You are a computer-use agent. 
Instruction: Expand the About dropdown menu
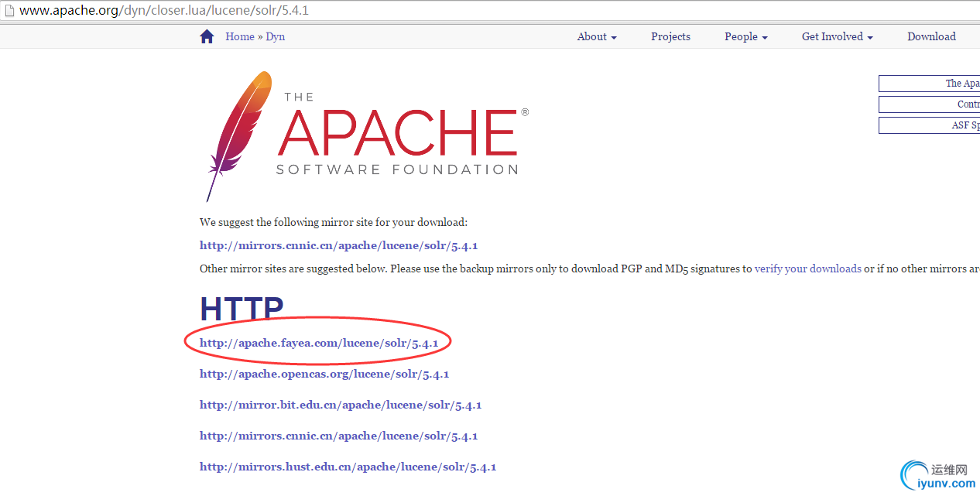(597, 36)
